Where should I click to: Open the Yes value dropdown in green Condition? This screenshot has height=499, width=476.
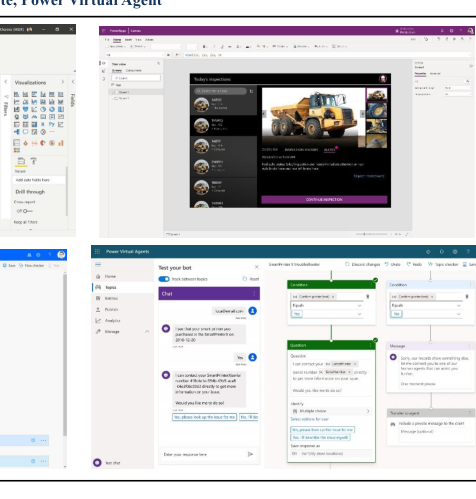coord(327,314)
